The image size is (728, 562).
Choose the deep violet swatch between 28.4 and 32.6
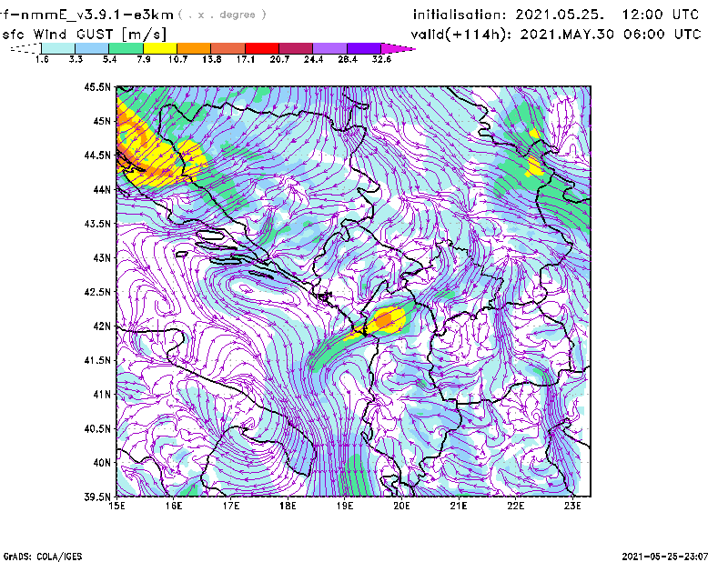click(x=364, y=48)
